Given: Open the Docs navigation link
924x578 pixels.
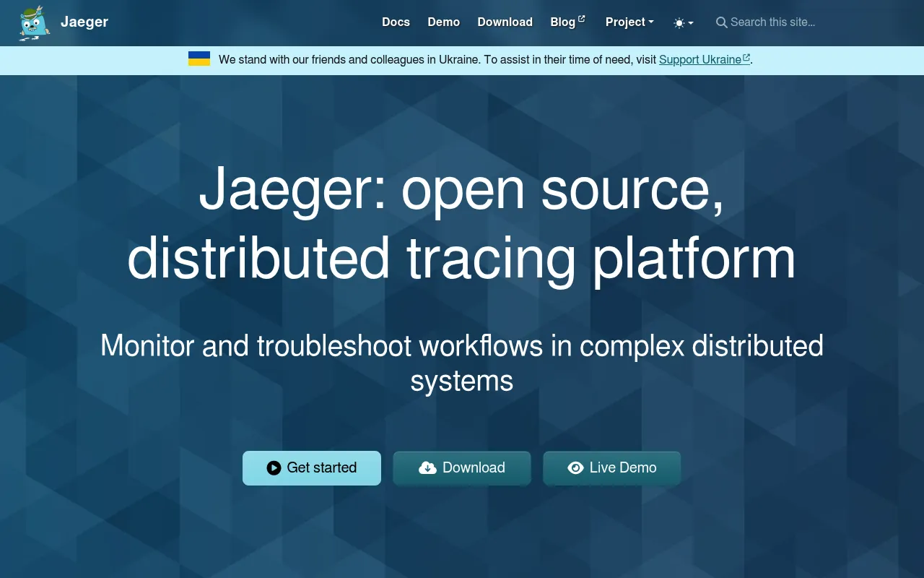Looking at the screenshot, I should pyautogui.click(x=396, y=22).
